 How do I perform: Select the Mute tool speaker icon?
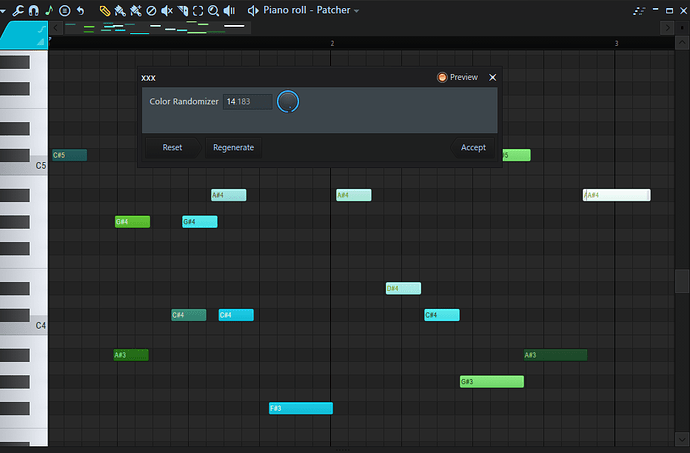pyautogui.click(x=167, y=10)
